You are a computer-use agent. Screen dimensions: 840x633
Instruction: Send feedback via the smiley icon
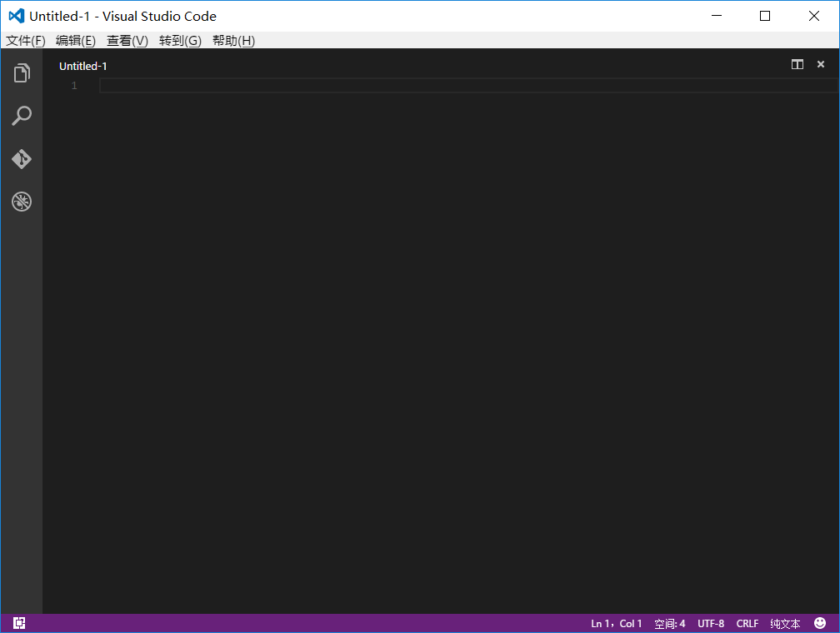820,623
